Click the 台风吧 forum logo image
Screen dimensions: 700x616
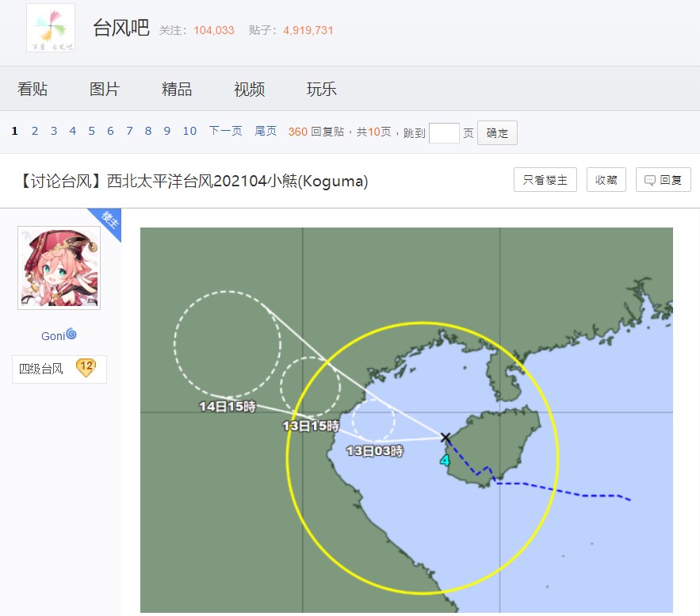tap(51, 29)
